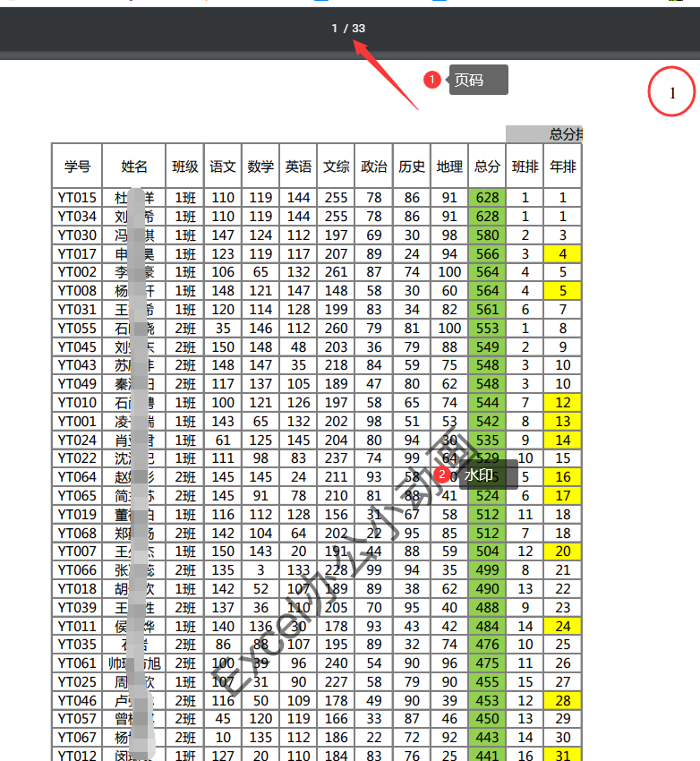Click student ID YT045
The width and height of the screenshot is (700, 761).
[77, 347]
